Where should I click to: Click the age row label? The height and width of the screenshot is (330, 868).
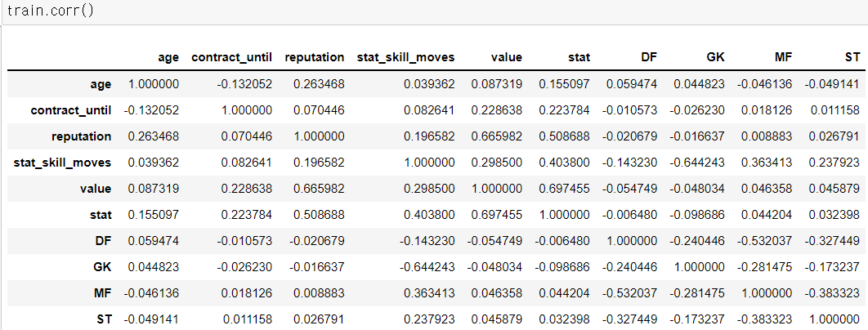(x=101, y=84)
